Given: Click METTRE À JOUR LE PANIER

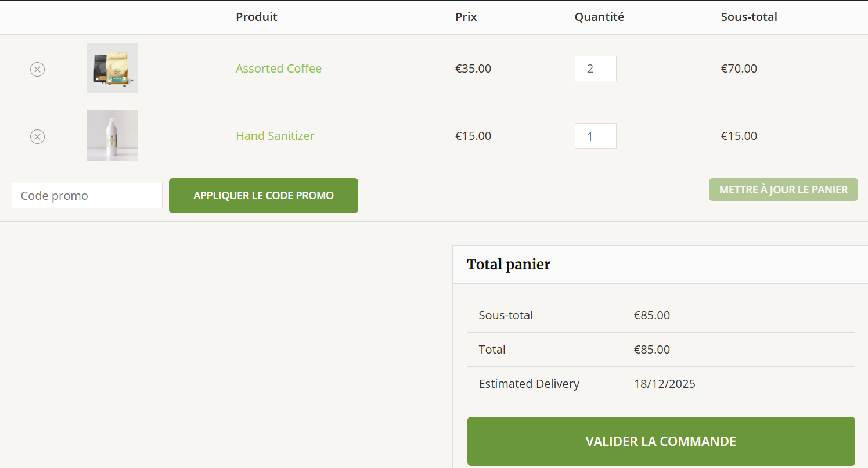Looking at the screenshot, I should click(x=783, y=189).
